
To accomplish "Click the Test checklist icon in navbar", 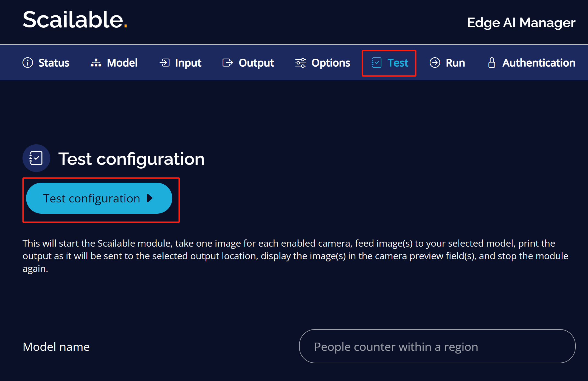I will [376, 63].
